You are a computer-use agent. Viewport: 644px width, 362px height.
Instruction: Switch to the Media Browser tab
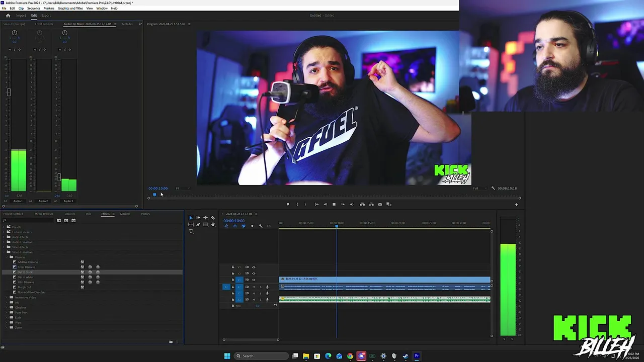click(x=44, y=214)
